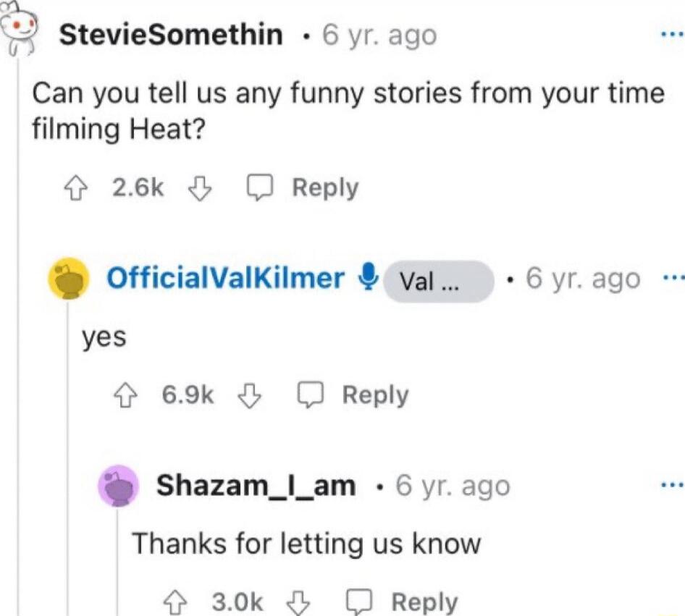
Task: Reply to Shazam_I_am's comment
Action: 403,602
